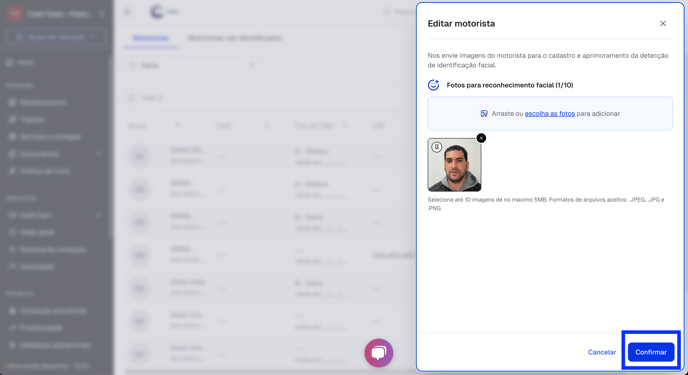The image size is (688, 375).
Task: Open Ranking de condução in sidebar
Action: click(53, 250)
